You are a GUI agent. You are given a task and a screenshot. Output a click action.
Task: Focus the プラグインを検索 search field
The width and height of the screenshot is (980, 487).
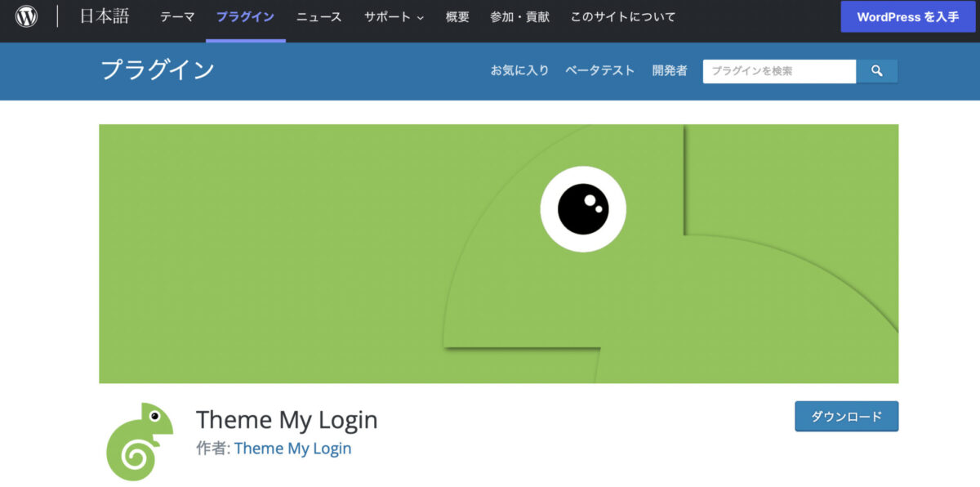click(x=779, y=71)
